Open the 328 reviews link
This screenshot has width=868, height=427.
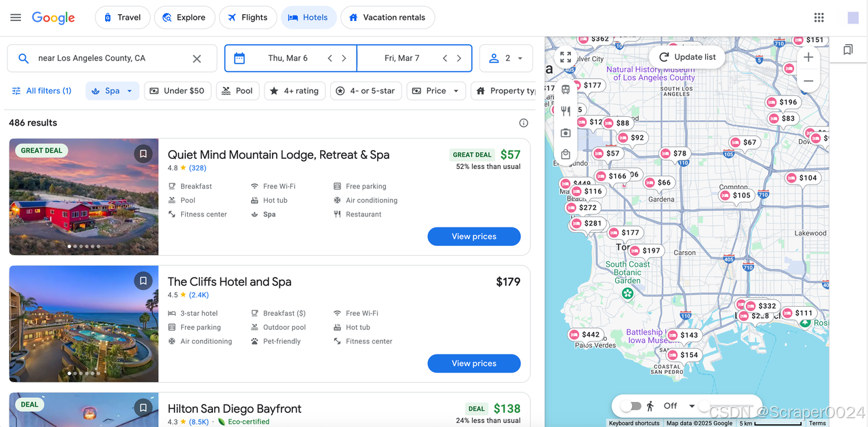(x=197, y=168)
